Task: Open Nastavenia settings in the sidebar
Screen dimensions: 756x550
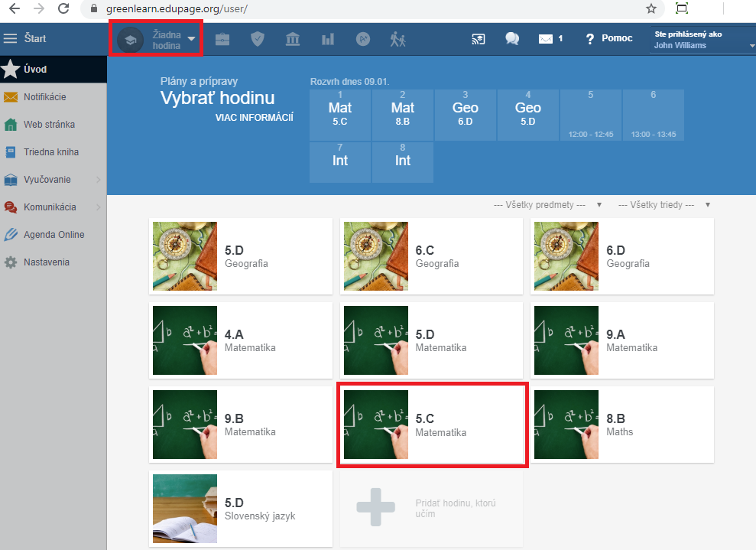Action: coord(46,262)
